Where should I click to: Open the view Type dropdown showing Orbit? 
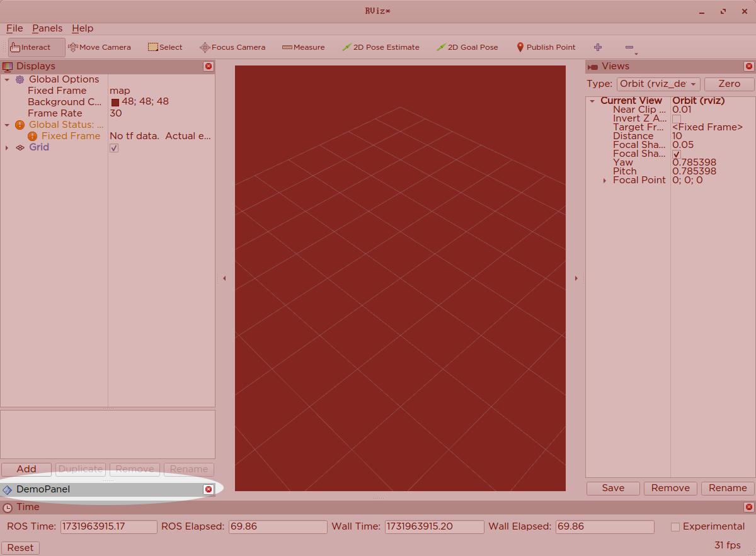[x=658, y=84]
